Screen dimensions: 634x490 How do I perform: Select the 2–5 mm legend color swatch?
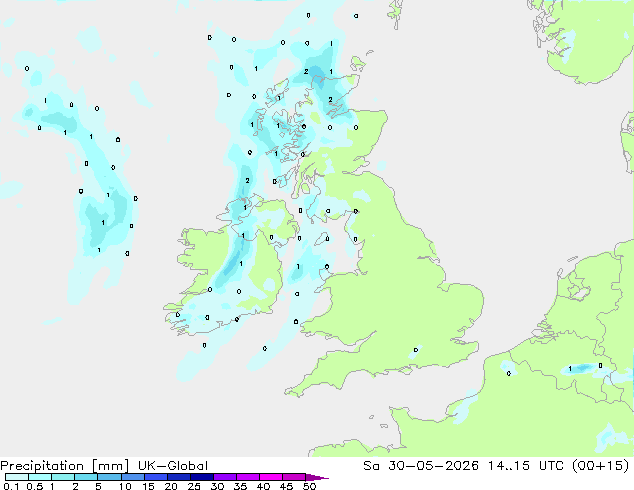pos(86,477)
